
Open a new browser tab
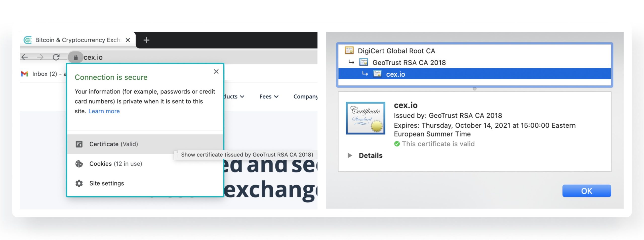146,40
